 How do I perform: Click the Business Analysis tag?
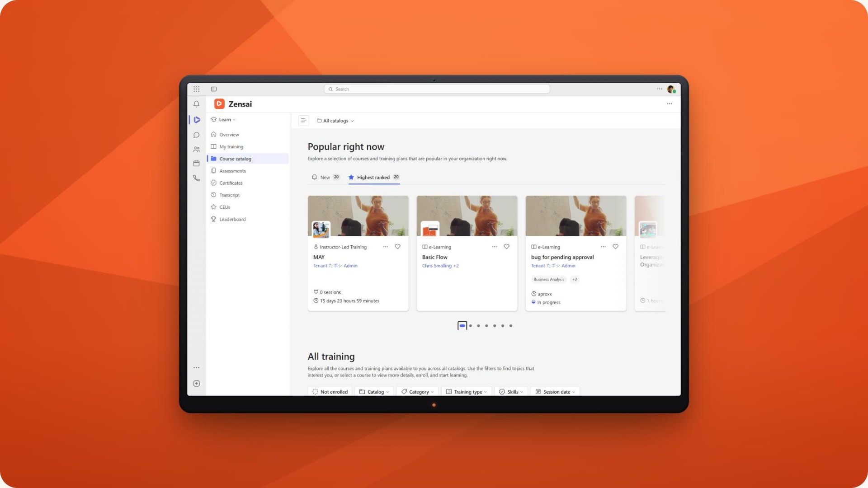(549, 279)
